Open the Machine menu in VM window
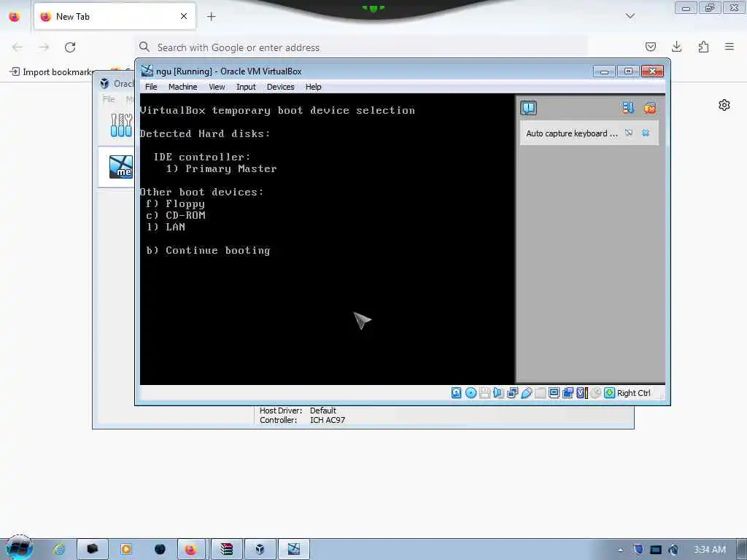The image size is (747, 560). 182,87
